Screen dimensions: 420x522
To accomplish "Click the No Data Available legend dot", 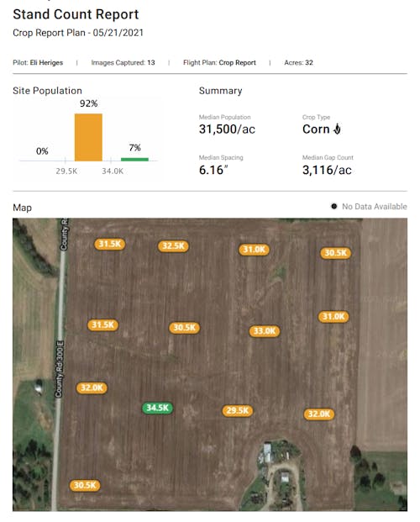I will (333, 207).
